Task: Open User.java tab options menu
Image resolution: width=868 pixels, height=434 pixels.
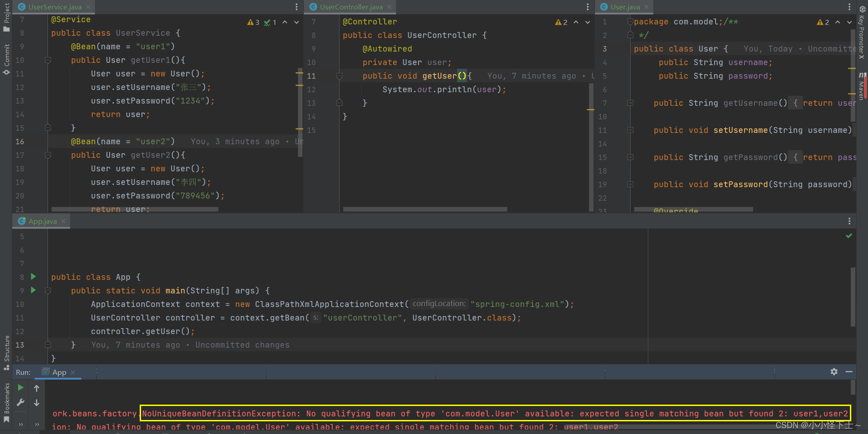Action: [849, 7]
